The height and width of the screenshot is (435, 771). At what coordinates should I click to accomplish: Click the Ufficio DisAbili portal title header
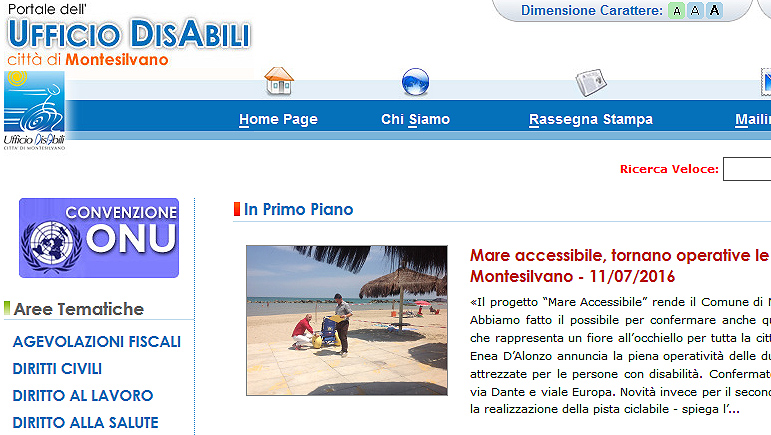point(129,35)
